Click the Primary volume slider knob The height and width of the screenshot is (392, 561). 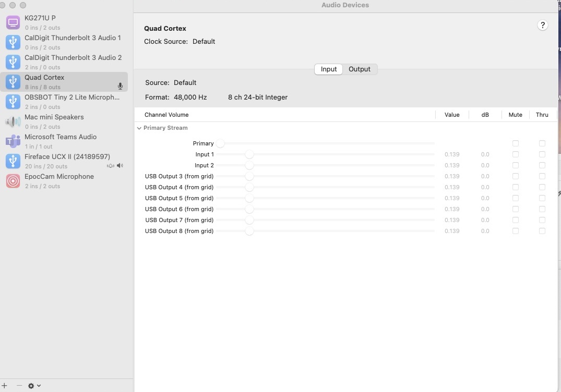point(220,143)
